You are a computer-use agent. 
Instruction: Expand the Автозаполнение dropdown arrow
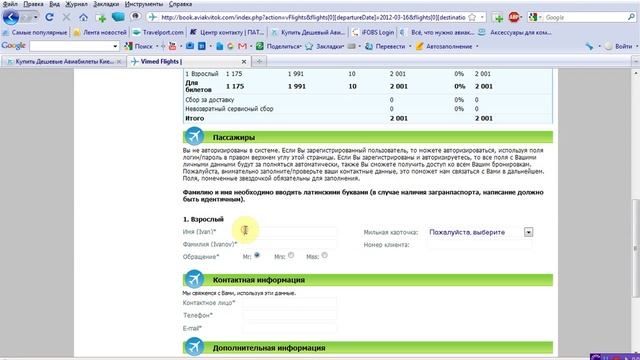point(477,47)
